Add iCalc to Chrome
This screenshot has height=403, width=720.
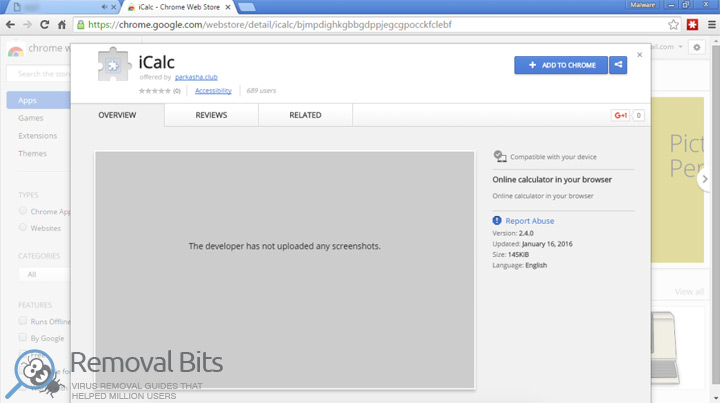click(561, 65)
